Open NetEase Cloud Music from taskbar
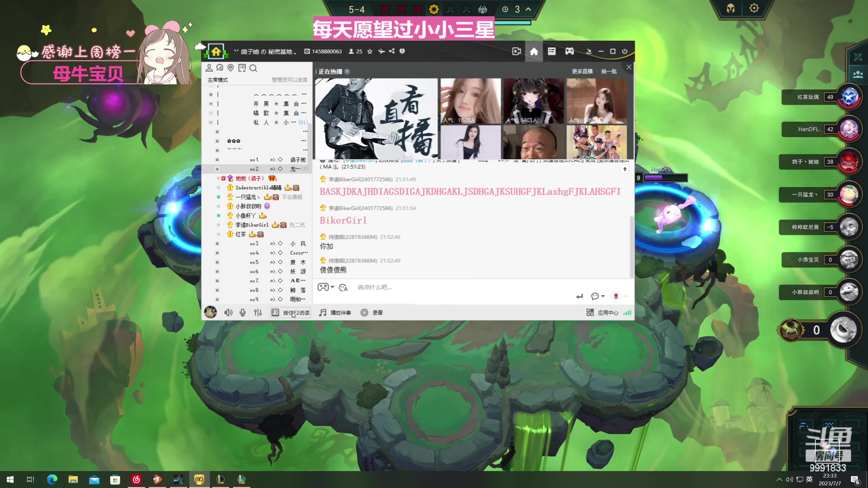Image resolution: width=868 pixels, height=488 pixels. point(136,479)
